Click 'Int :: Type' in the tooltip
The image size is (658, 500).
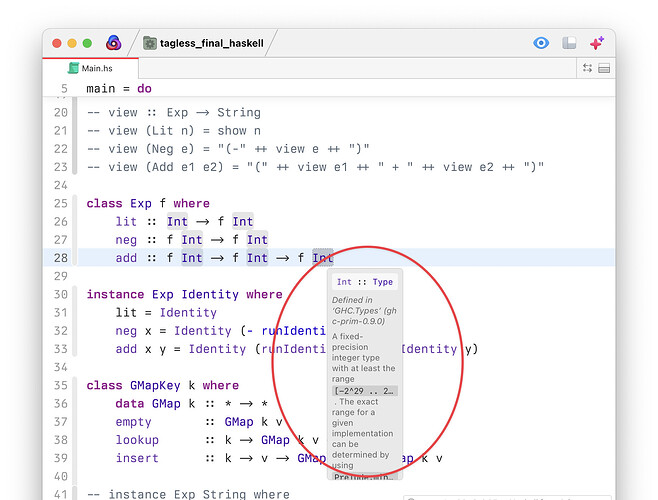(365, 282)
